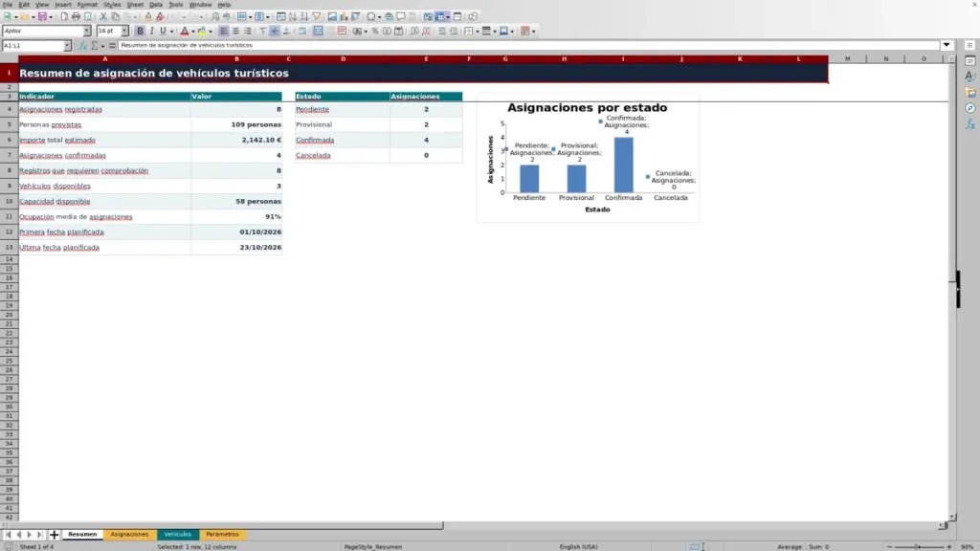
Task: Click the Merge and center cells icon
Action: point(318,31)
